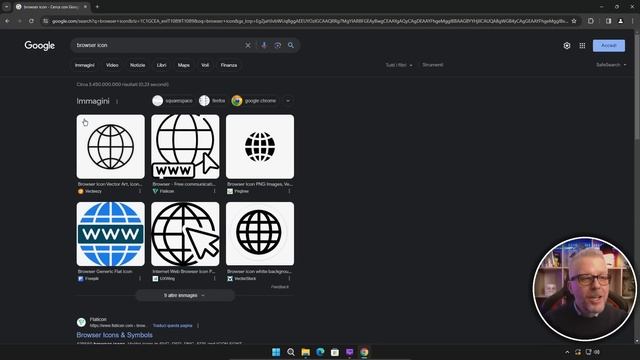Open the Browser Icons & Symbols link
This screenshot has height=360, width=640.
click(115, 335)
